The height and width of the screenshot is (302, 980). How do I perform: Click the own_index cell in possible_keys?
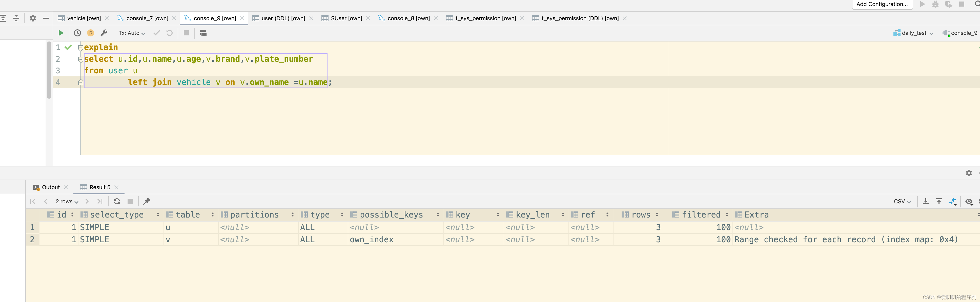point(371,240)
